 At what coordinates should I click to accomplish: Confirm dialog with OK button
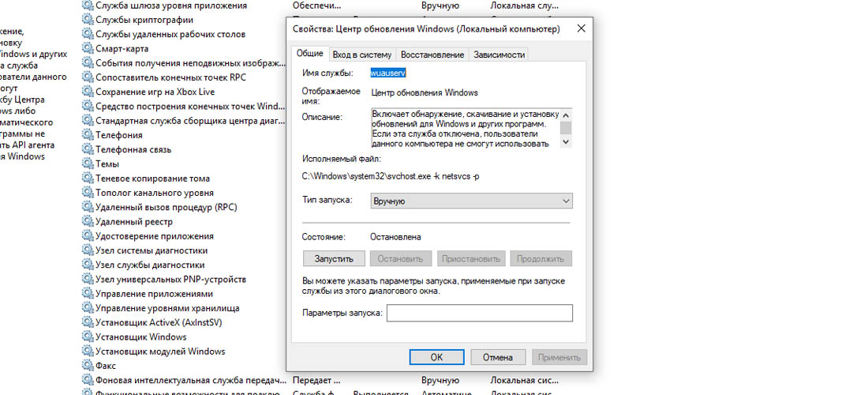pyautogui.click(x=437, y=357)
